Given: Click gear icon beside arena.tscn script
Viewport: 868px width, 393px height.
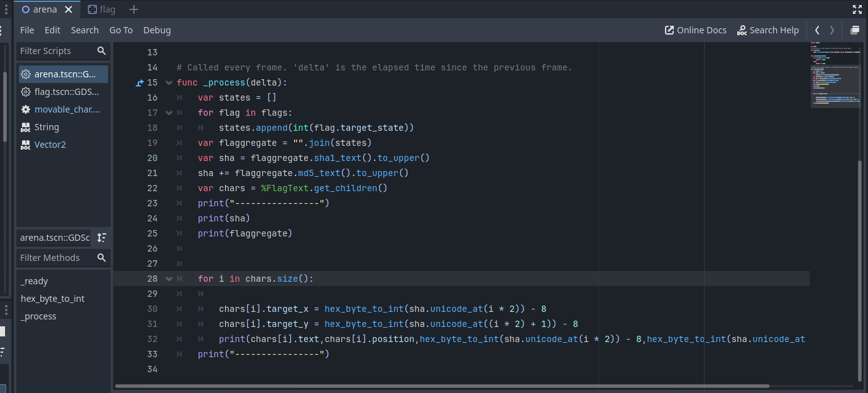Looking at the screenshot, I should (26, 74).
